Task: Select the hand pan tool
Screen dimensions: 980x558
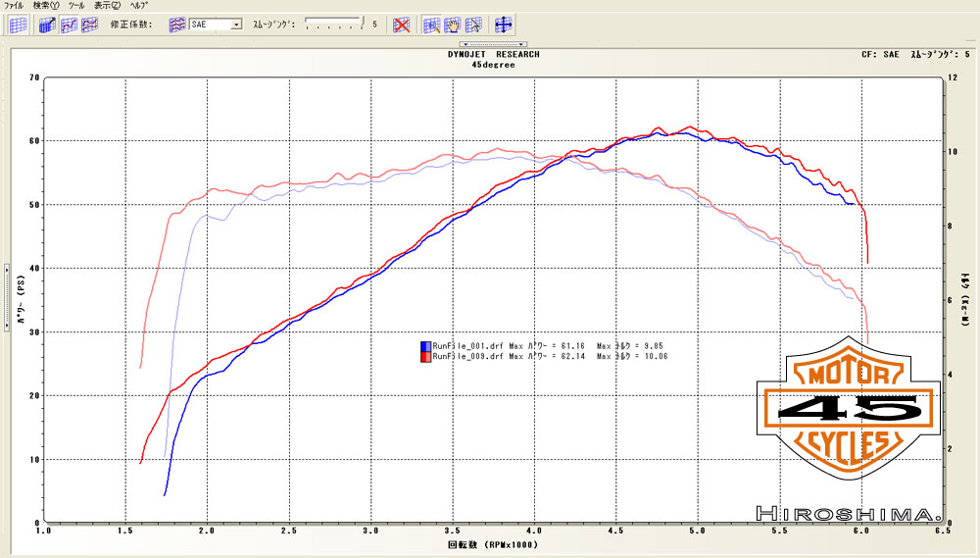Action: tap(453, 25)
